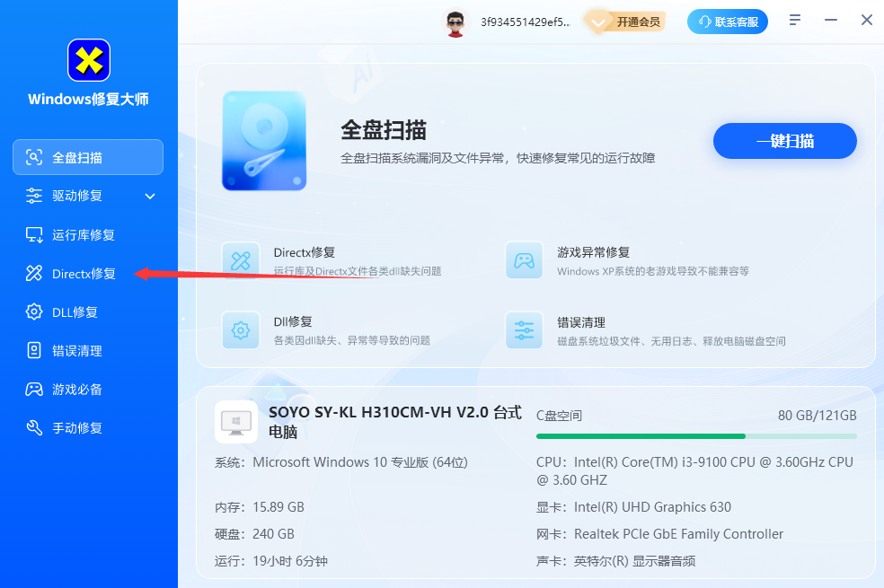Click 开通会员 membership button
Image resolution: width=884 pixels, height=588 pixels.
[624, 22]
